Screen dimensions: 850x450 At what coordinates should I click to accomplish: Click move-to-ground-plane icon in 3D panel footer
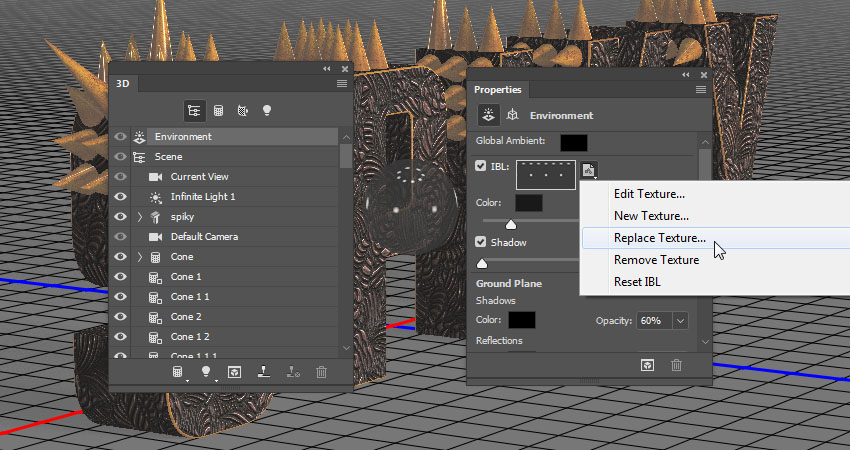(263, 372)
